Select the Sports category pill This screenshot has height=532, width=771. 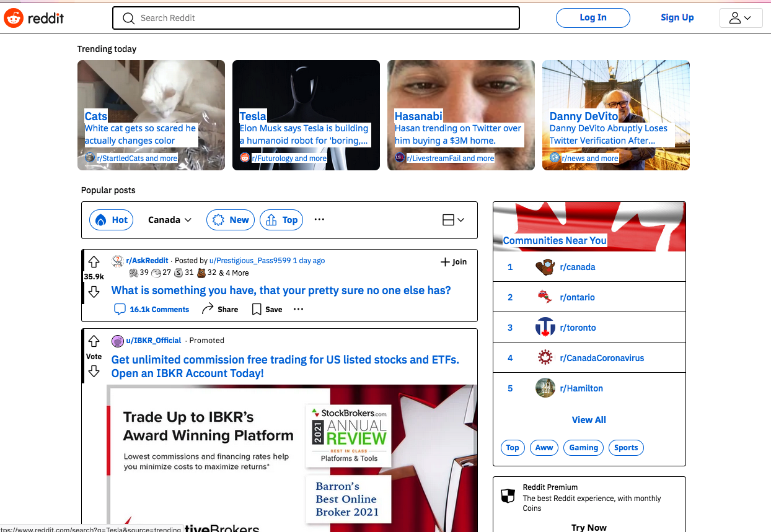pos(626,448)
